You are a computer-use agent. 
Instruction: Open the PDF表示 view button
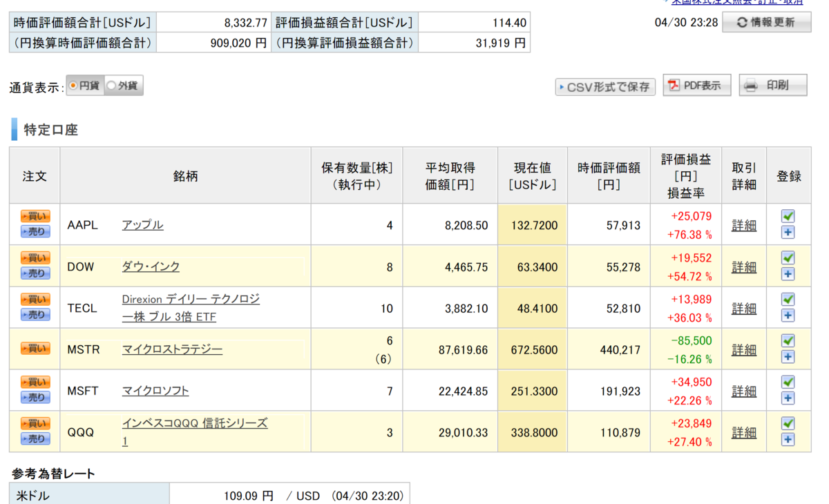[696, 86]
